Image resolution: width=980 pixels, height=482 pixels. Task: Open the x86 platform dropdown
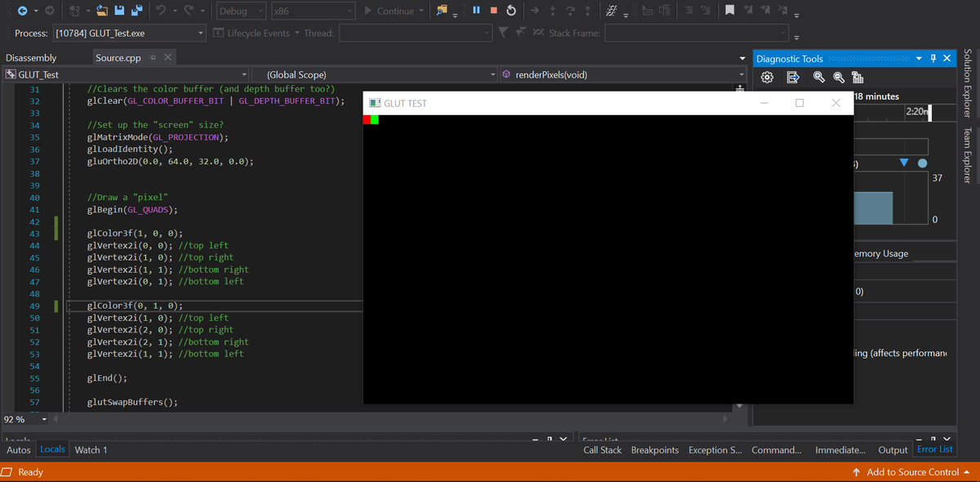pyautogui.click(x=314, y=11)
